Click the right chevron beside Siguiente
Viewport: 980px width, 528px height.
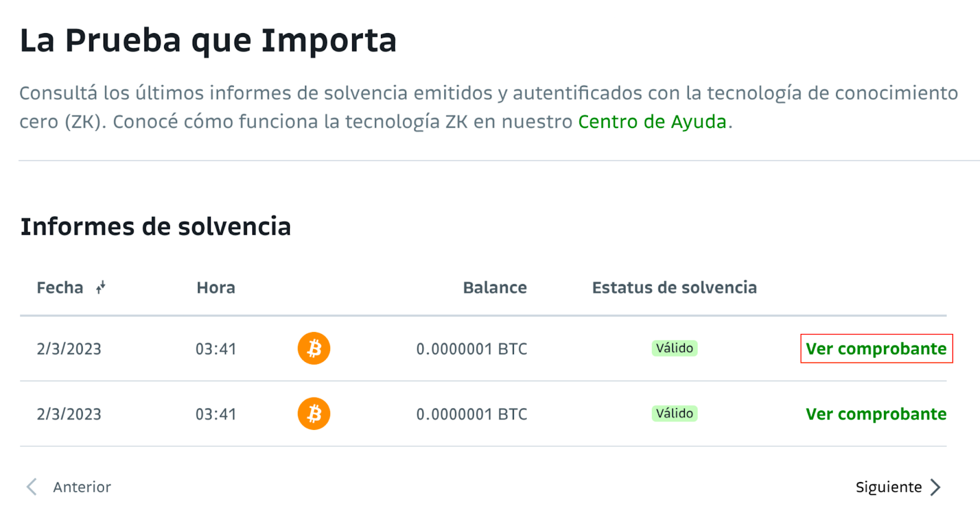click(x=935, y=487)
